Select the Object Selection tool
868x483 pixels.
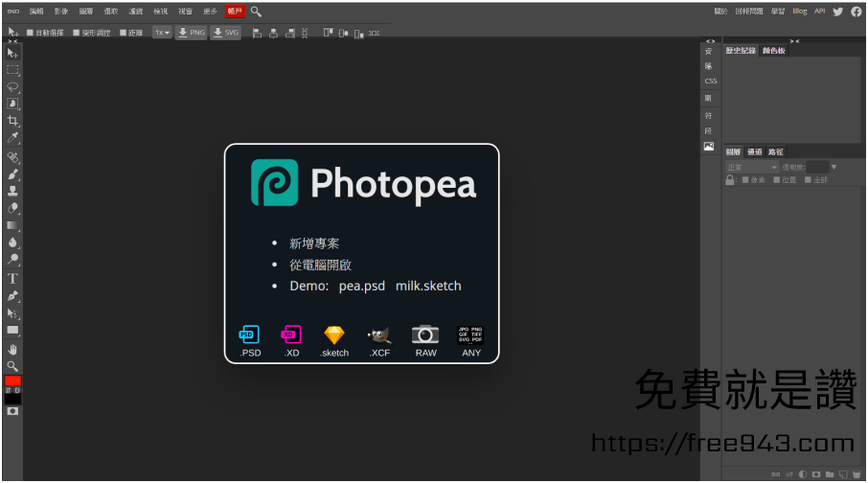[12, 104]
